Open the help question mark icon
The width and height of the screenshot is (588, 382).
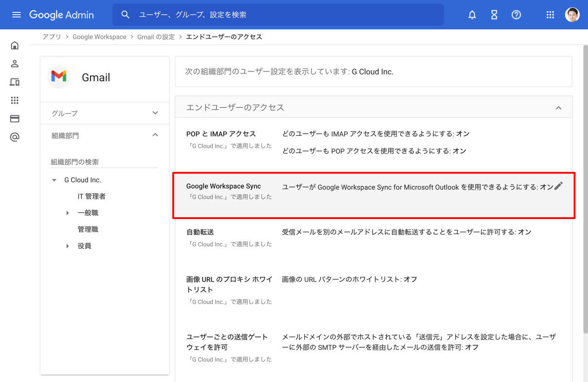coord(516,15)
